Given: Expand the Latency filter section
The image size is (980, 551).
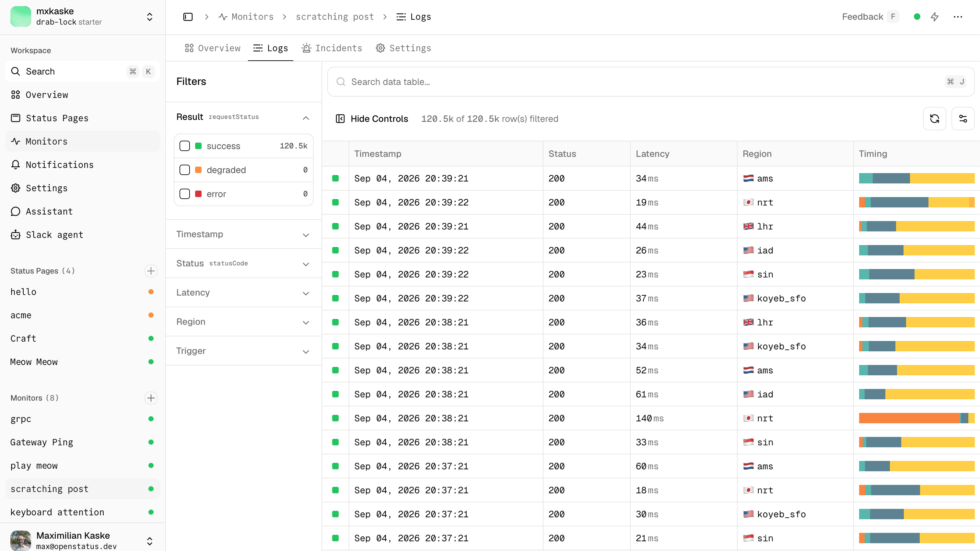Looking at the screenshot, I should tap(243, 293).
